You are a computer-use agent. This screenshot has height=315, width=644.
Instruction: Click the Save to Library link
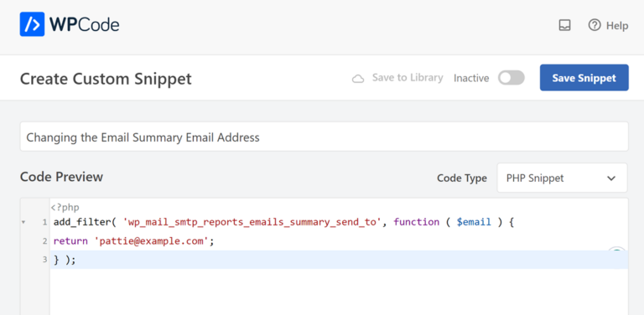click(408, 78)
